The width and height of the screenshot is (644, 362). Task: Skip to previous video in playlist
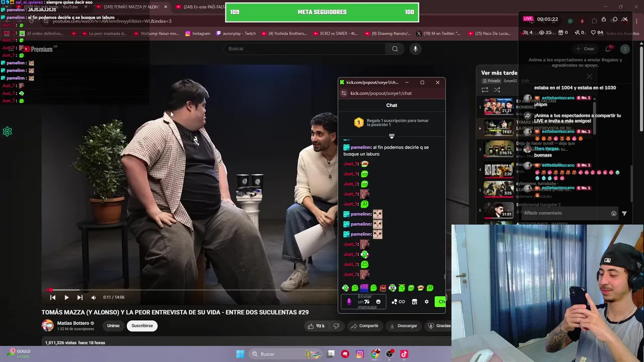pos(53,297)
